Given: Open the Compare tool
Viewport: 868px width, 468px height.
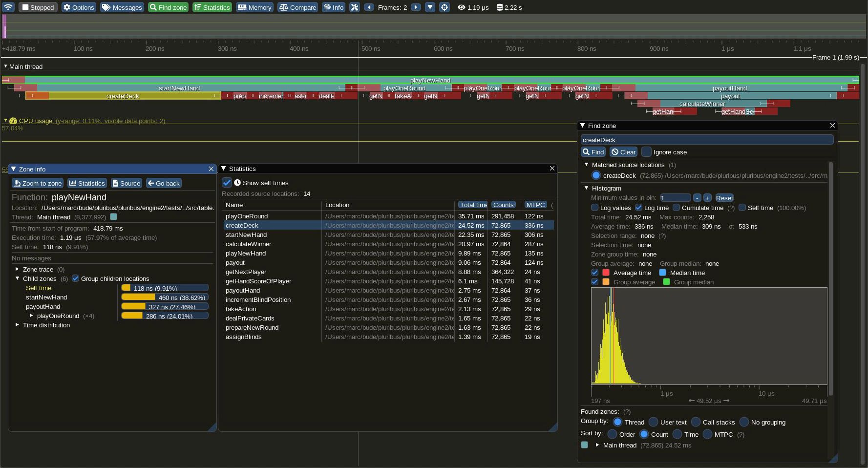Looking at the screenshot, I should coord(297,7).
